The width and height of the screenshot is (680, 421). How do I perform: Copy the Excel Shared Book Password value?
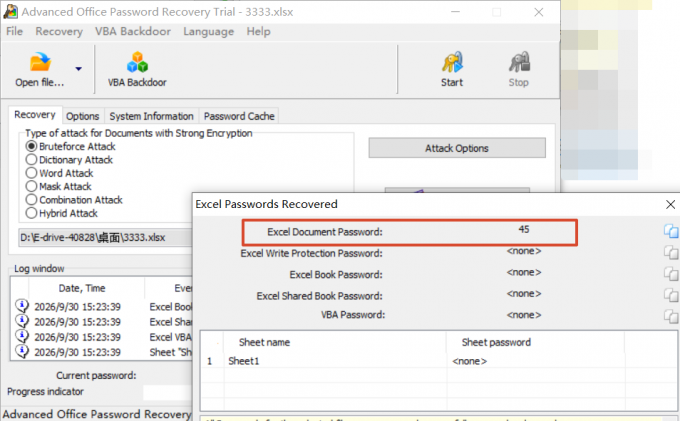click(x=670, y=295)
